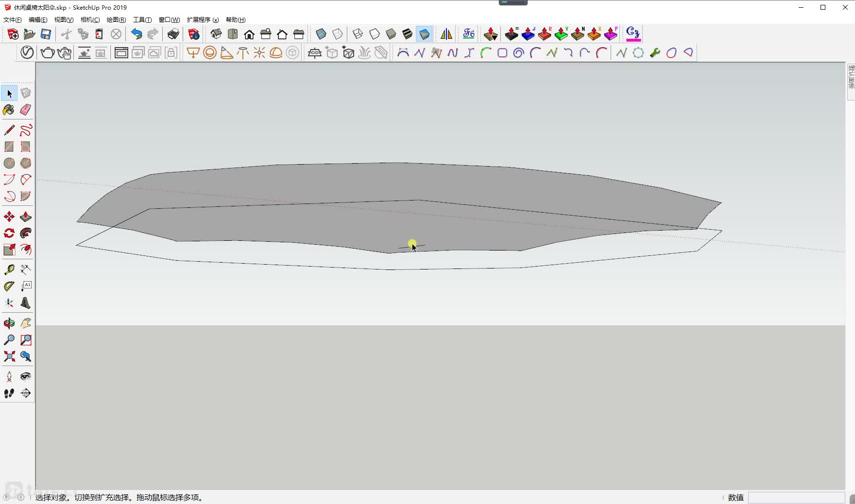Select the Look Around eye tool
Screen dimensions: 855x504
point(26,376)
